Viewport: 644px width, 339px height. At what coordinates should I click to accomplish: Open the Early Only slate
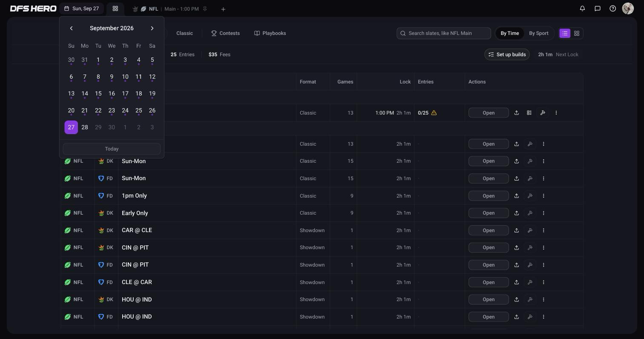coord(489,213)
